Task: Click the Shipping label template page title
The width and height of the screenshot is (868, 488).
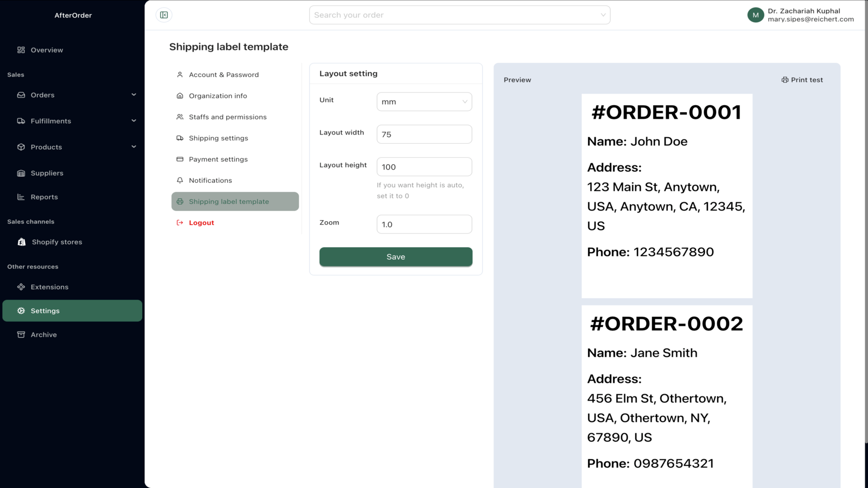Action: pos(229,47)
